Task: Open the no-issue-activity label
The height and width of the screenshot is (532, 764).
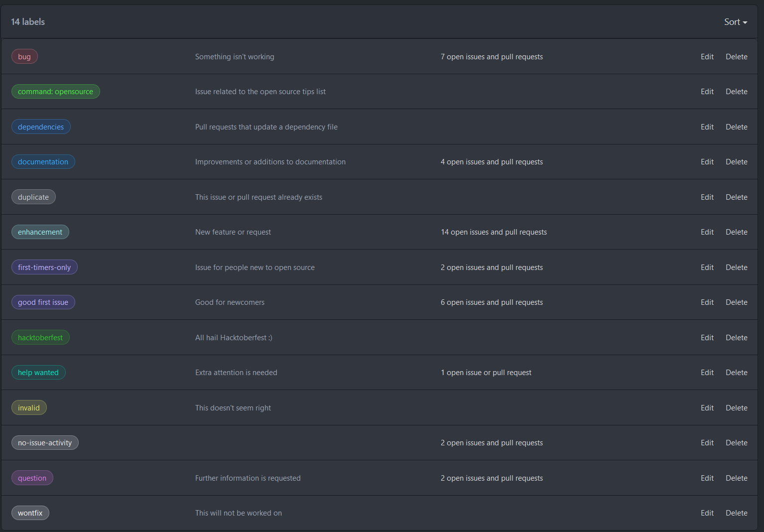Action: pos(45,442)
